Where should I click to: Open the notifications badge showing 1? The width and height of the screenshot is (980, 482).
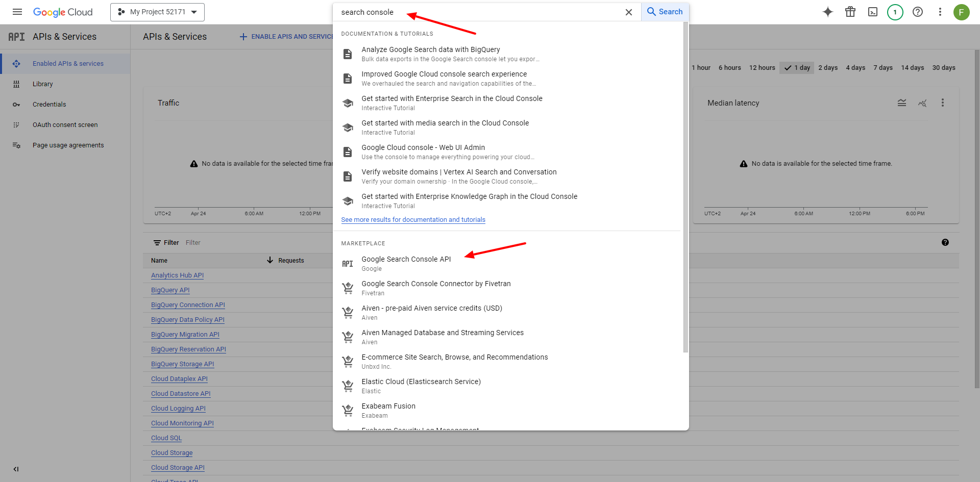895,12
